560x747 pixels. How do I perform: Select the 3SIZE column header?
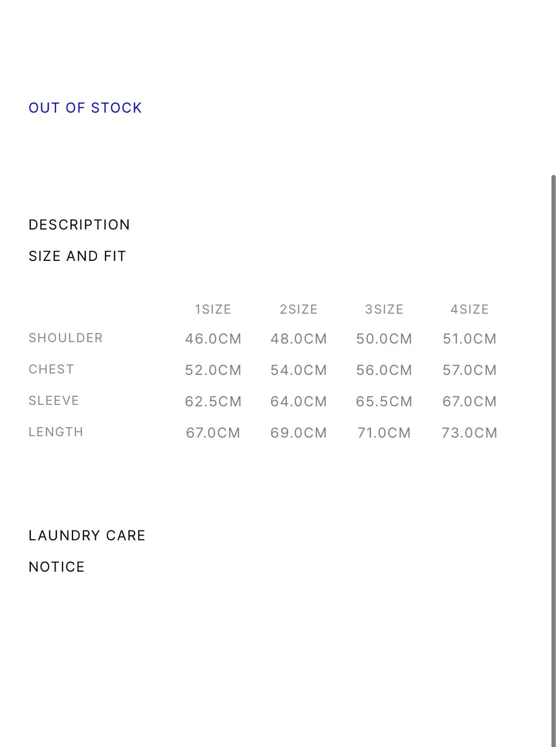[384, 309]
